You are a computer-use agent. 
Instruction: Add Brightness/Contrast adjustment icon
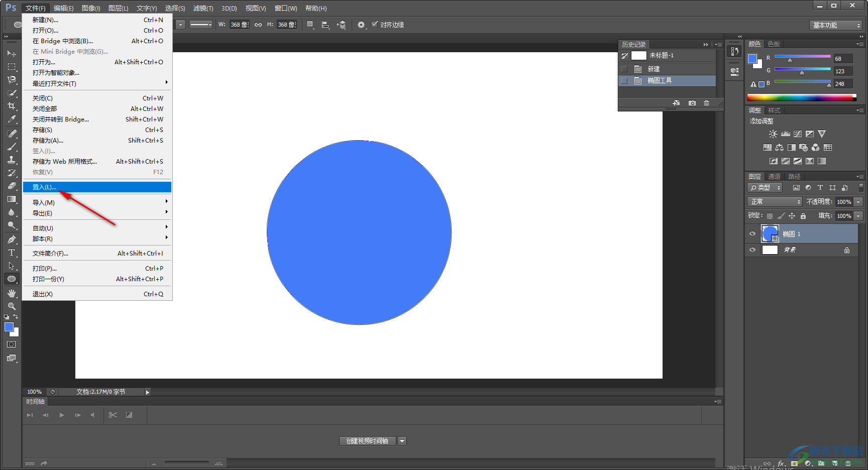tap(773, 134)
